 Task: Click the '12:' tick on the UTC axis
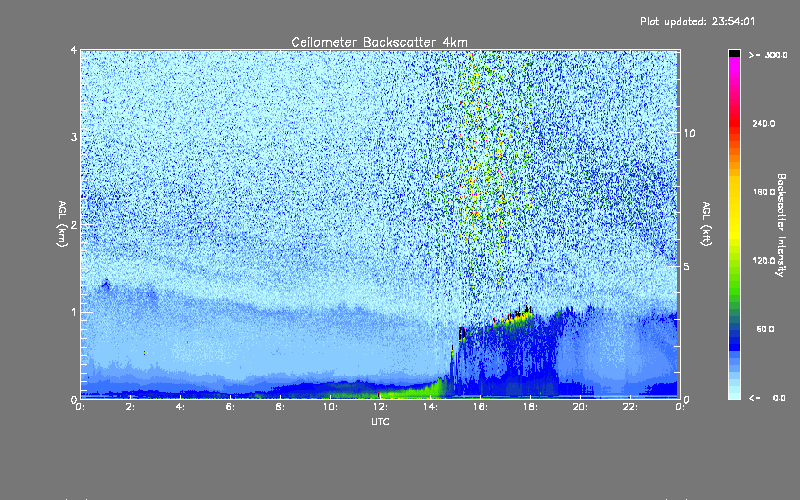[381, 407]
